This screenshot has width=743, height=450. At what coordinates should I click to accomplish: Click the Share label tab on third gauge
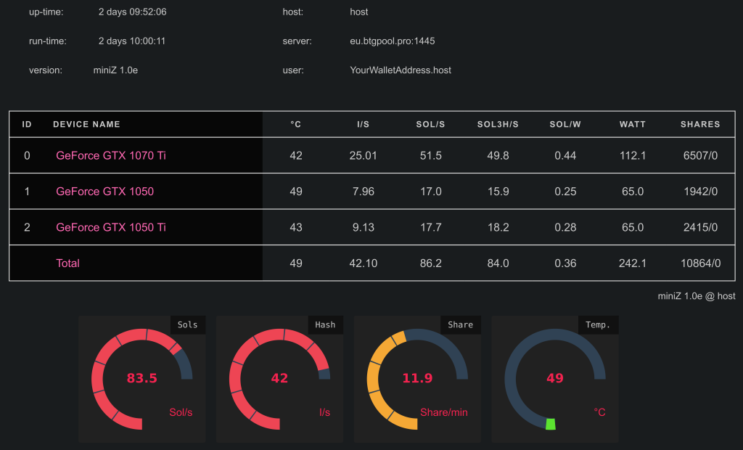pyautogui.click(x=461, y=325)
